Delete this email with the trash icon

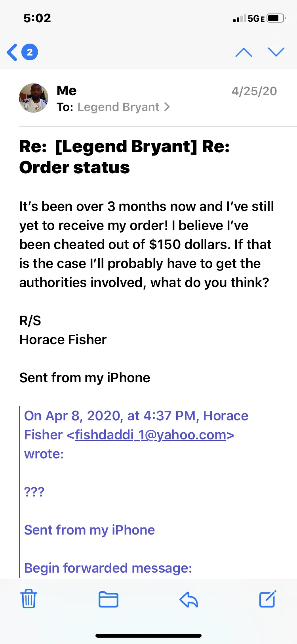click(x=29, y=599)
